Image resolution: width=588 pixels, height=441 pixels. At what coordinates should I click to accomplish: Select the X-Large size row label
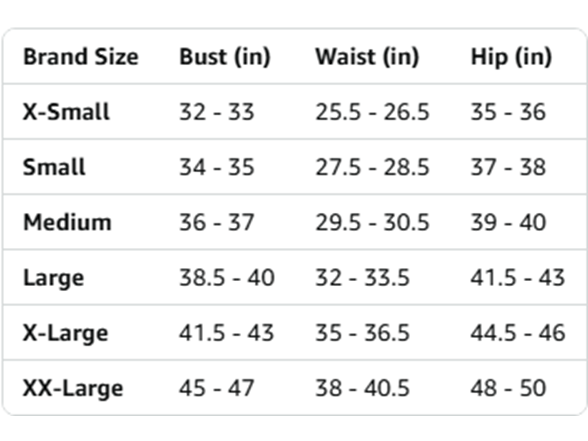(x=66, y=333)
